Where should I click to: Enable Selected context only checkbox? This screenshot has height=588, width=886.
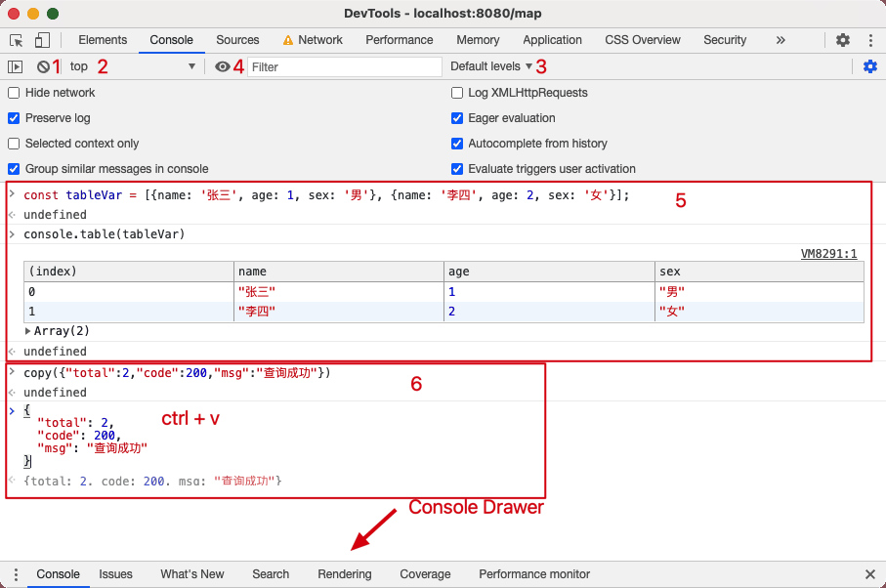coord(14,144)
